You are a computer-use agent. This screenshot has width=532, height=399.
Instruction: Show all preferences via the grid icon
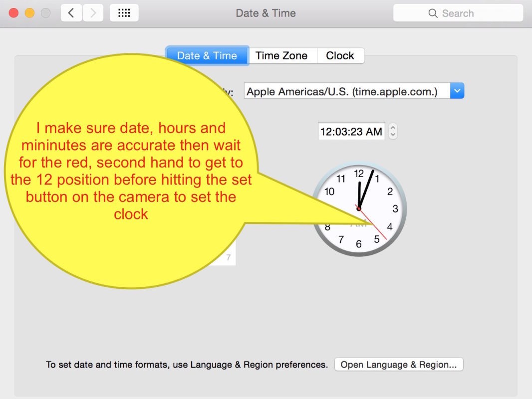tap(124, 13)
